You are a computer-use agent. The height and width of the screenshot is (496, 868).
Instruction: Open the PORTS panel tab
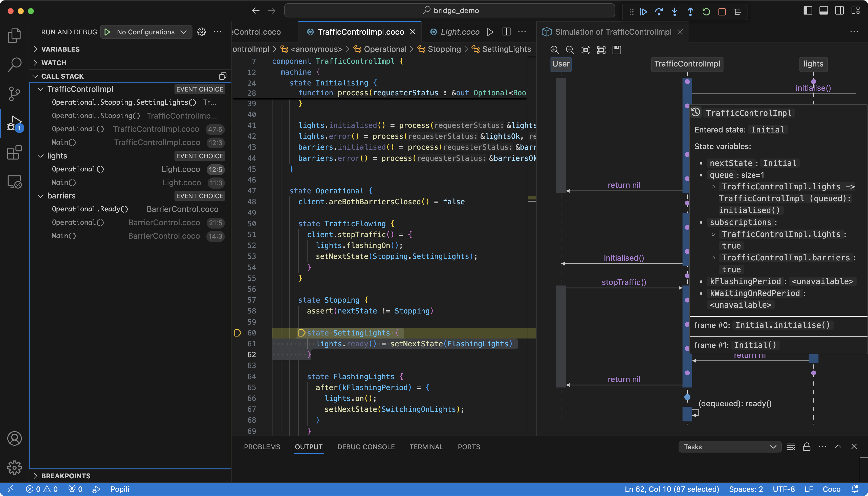(x=469, y=447)
